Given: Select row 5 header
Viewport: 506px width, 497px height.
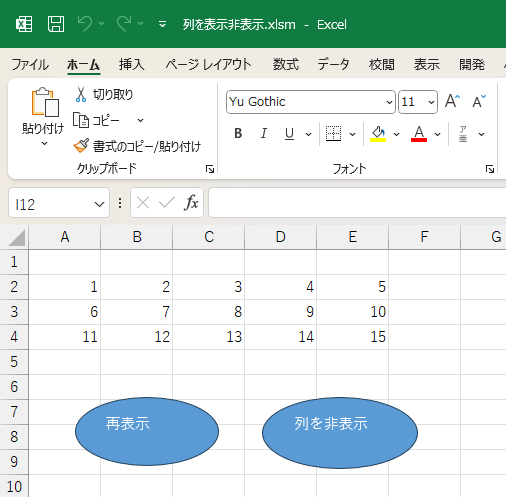Looking at the screenshot, I should [x=14, y=362].
